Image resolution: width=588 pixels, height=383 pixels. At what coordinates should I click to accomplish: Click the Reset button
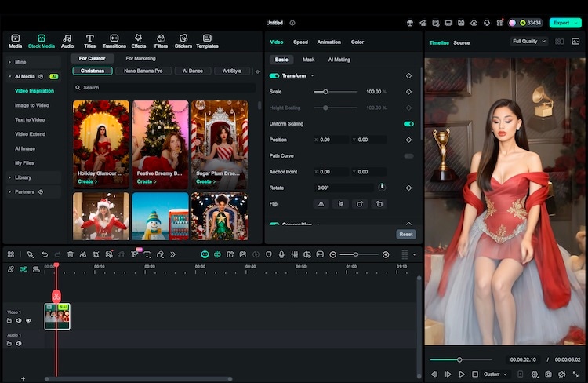406,235
